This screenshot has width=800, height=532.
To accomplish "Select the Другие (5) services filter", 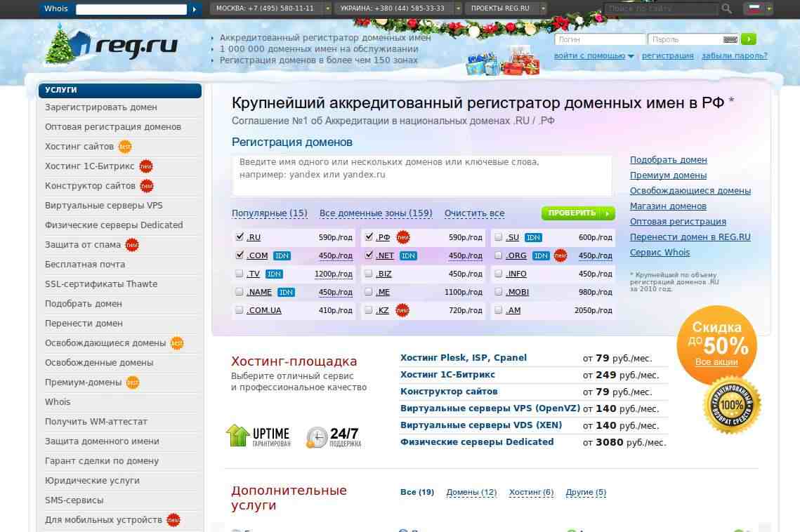I will pyautogui.click(x=586, y=492).
